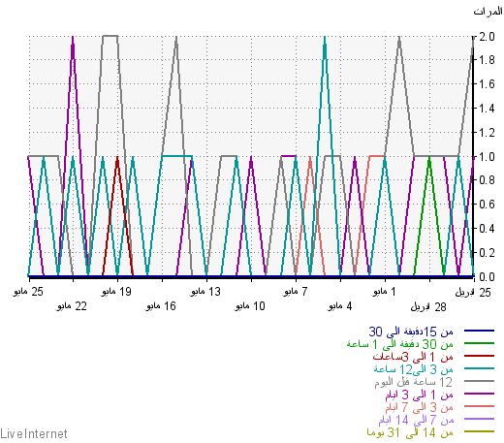Click the LiveInternet label
The image size is (504, 443).
pos(34,433)
